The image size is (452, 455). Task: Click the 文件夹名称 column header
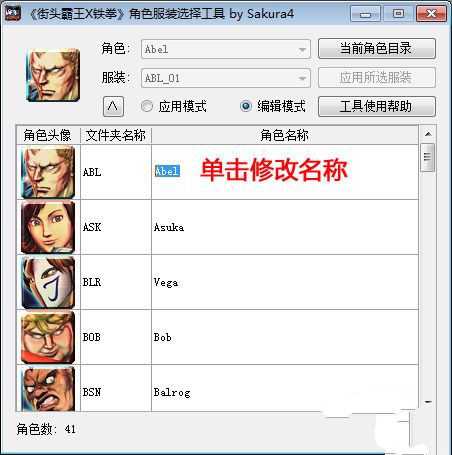click(116, 135)
